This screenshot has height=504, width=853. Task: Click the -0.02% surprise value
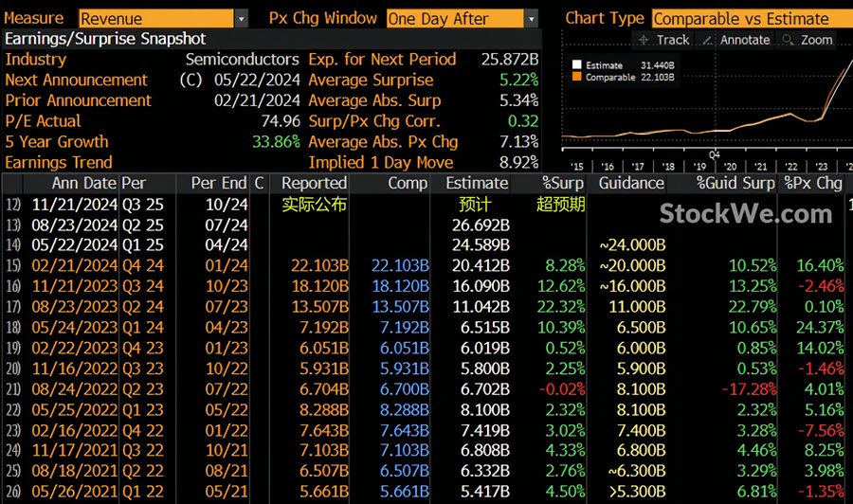tap(562, 389)
